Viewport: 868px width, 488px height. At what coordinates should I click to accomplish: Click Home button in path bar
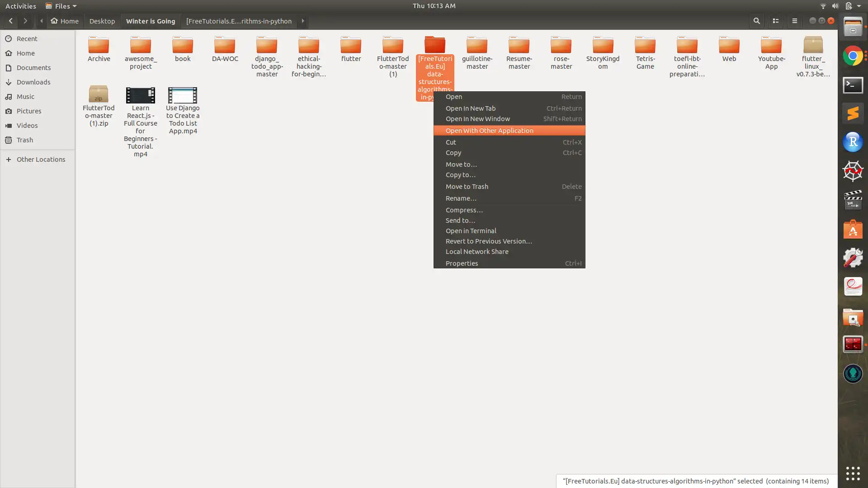(65, 21)
